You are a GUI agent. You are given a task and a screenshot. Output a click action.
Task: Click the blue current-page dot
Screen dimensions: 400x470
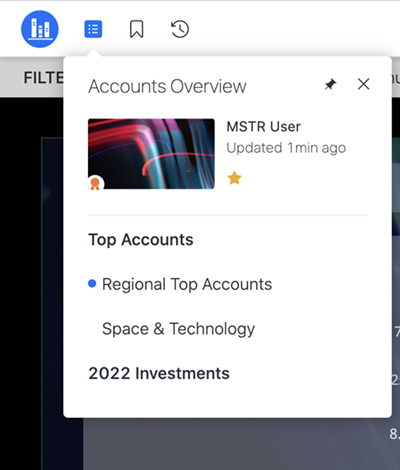[x=92, y=284]
